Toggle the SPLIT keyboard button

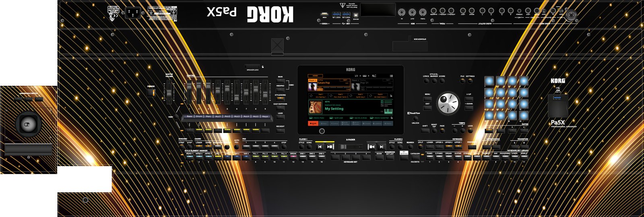coord(420,147)
